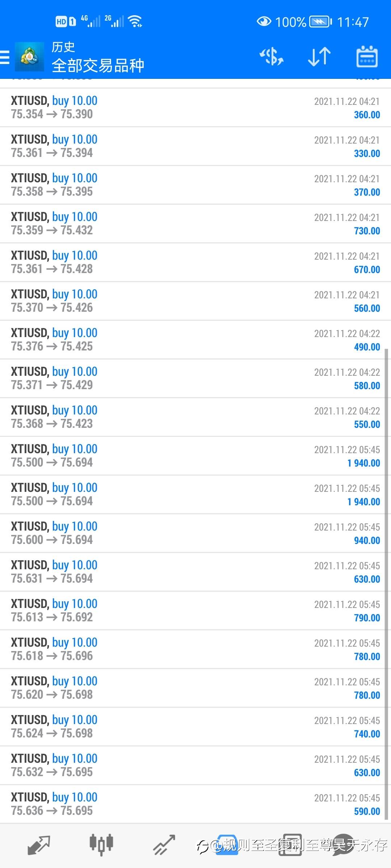Open the hamburger side menu
391x868 pixels.
pos(4,57)
